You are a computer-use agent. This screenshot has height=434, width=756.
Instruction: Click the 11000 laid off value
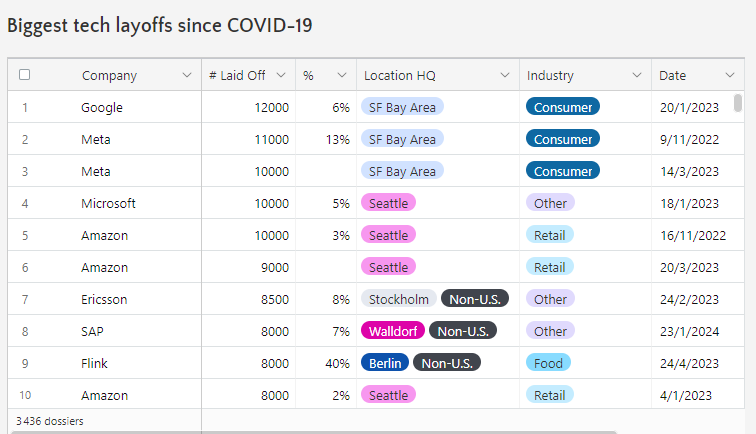point(271,139)
